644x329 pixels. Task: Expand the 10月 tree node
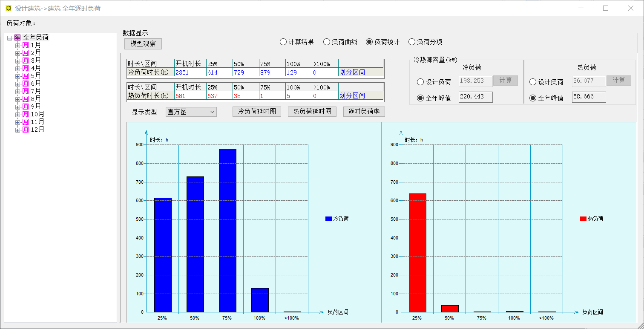point(17,114)
